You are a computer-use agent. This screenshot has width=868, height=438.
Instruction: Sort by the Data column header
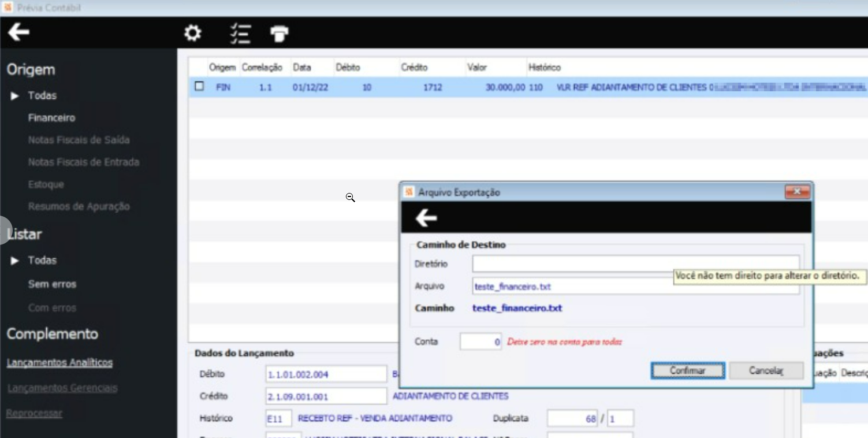(x=301, y=68)
